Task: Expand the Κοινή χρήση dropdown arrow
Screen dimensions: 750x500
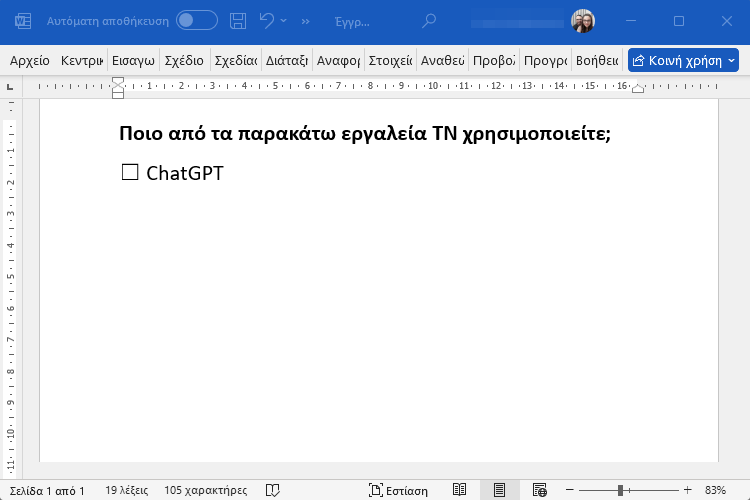Action: (x=731, y=61)
